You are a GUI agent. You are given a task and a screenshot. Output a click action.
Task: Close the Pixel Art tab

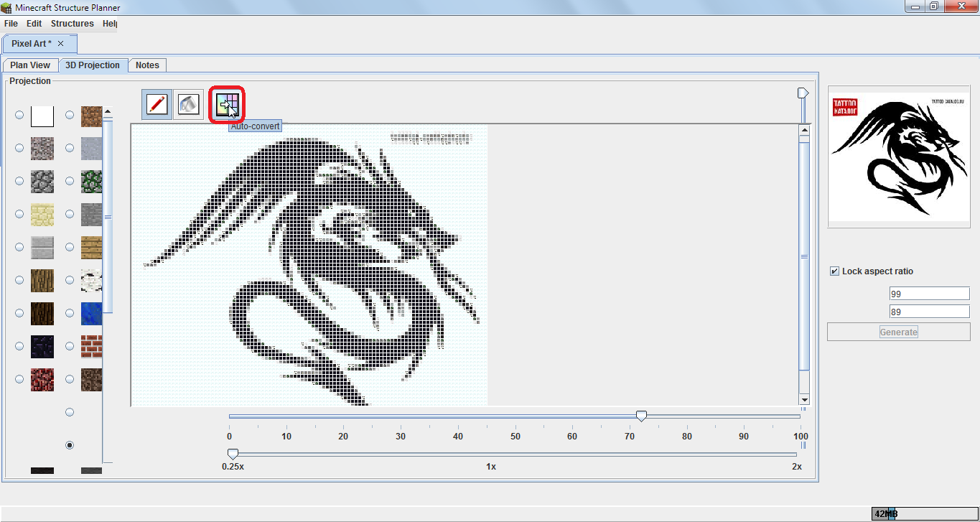click(x=61, y=44)
